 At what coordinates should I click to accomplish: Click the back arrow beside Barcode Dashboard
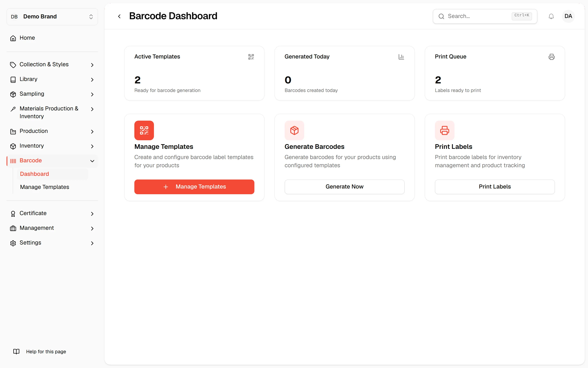[x=119, y=16]
